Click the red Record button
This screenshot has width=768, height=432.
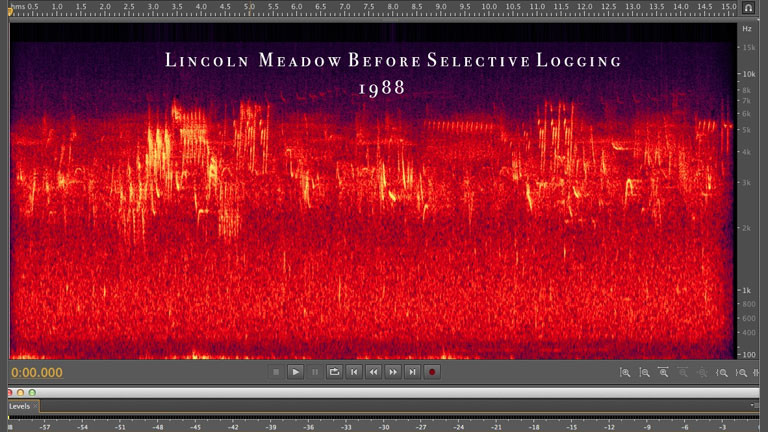coord(432,372)
